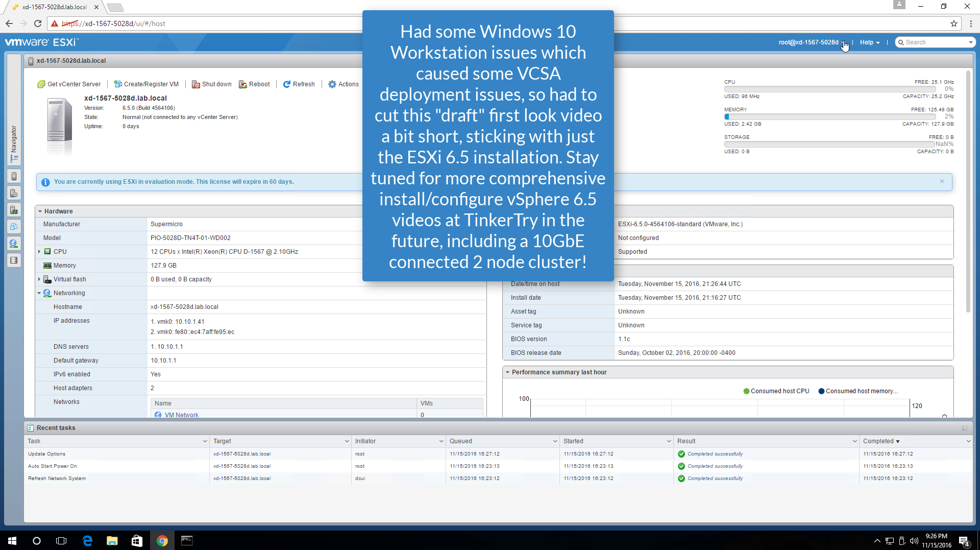Open the Chrome three-dot menu
The image size is (980, 550).
[971, 23]
